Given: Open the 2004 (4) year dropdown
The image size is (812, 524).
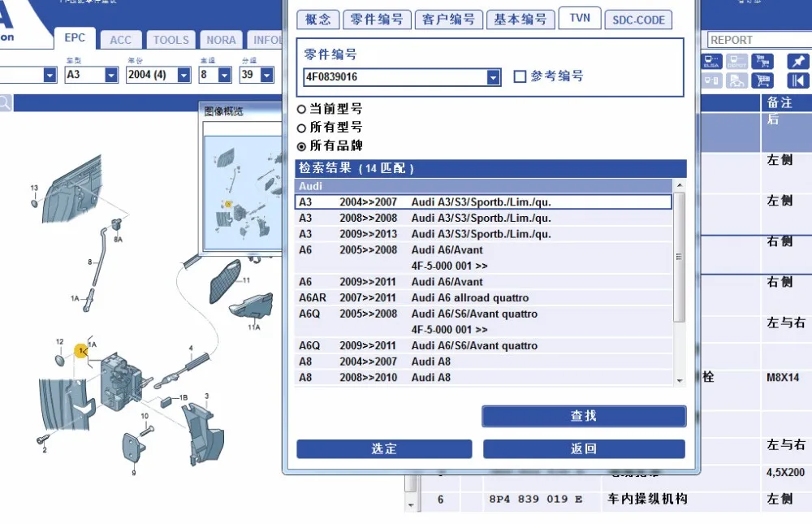Looking at the screenshot, I should [184, 76].
